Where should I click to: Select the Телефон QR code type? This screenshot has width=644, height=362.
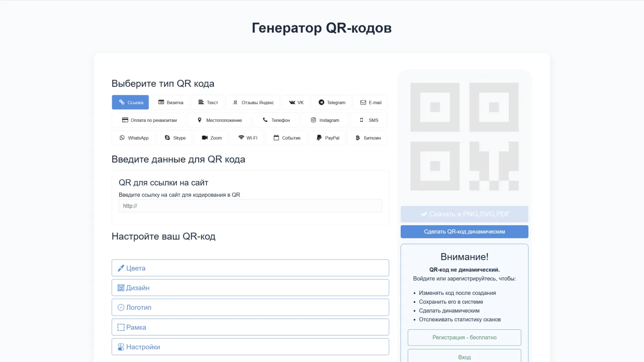tap(275, 120)
